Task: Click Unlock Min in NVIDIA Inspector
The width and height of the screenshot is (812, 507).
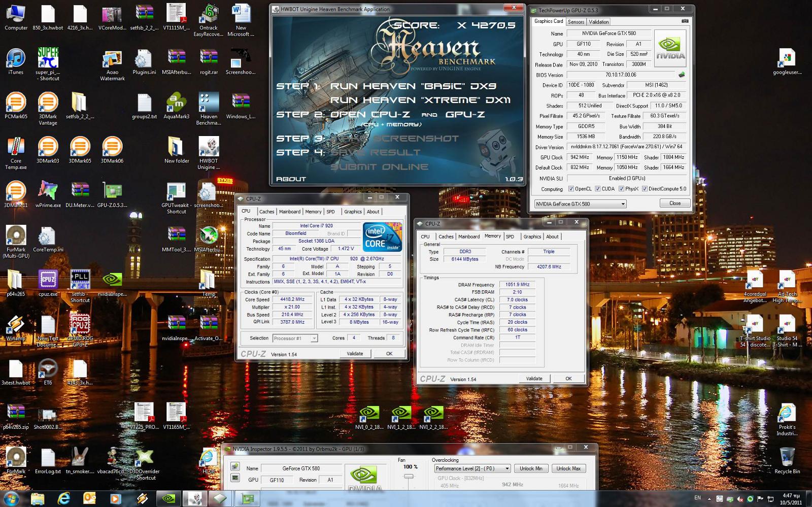Action: (531, 468)
